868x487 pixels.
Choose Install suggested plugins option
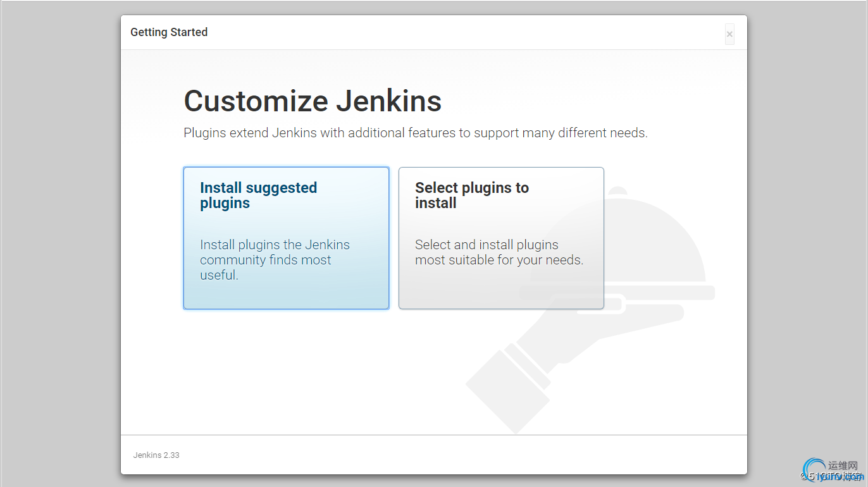[x=286, y=238]
